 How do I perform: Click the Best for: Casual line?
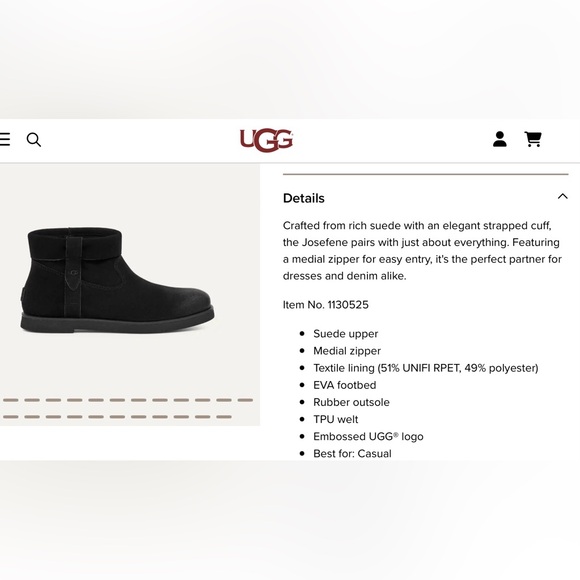pyautogui.click(x=352, y=453)
